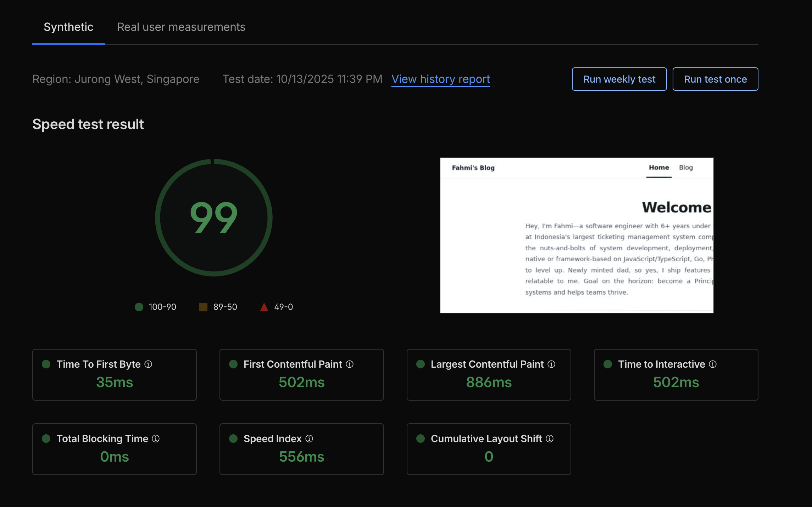Click the info icon next to Speed Index
Viewport: 812px width, 507px height.
tap(309, 439)
